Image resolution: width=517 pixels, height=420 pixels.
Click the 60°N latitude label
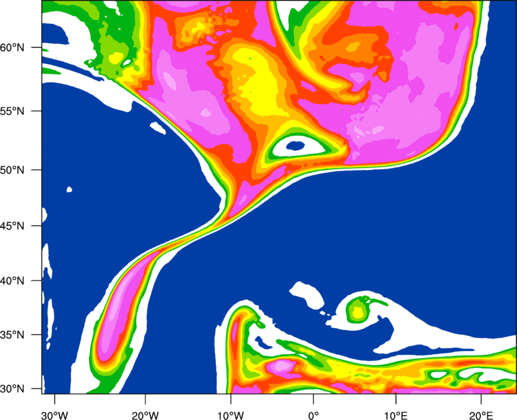point(12,48)
